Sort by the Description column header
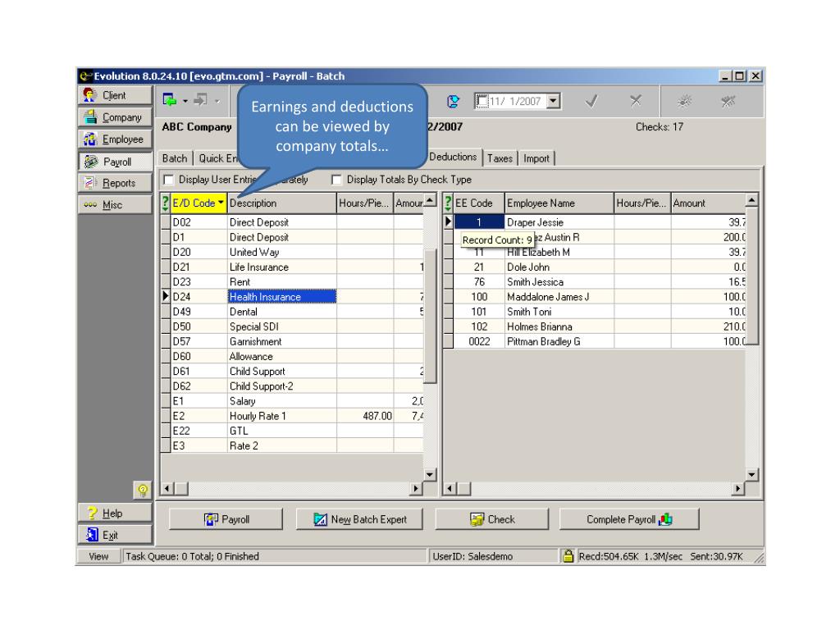 click(282, 203)
